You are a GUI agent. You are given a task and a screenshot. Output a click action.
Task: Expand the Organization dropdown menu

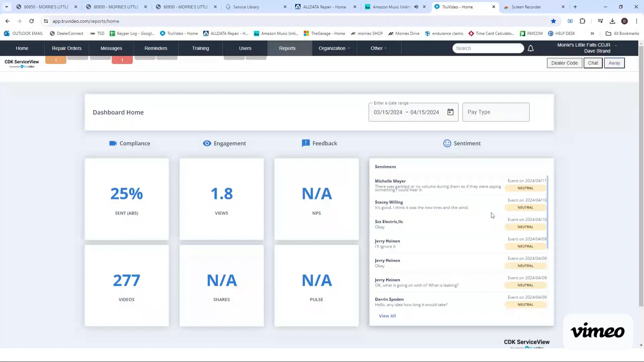[x=334, y=48]
